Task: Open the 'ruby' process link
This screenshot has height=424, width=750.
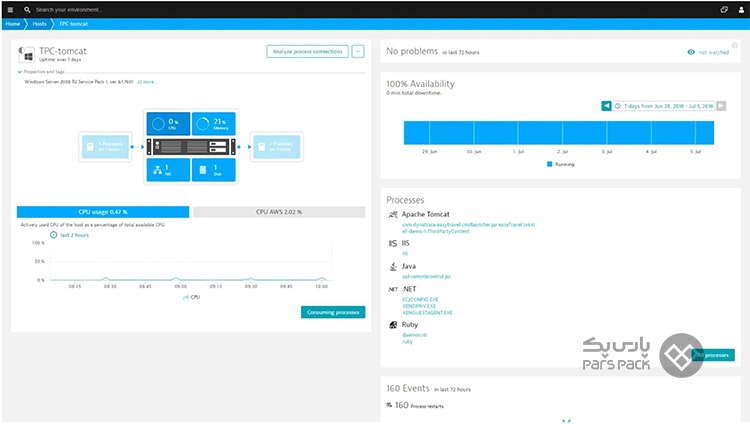Action: 407,342
